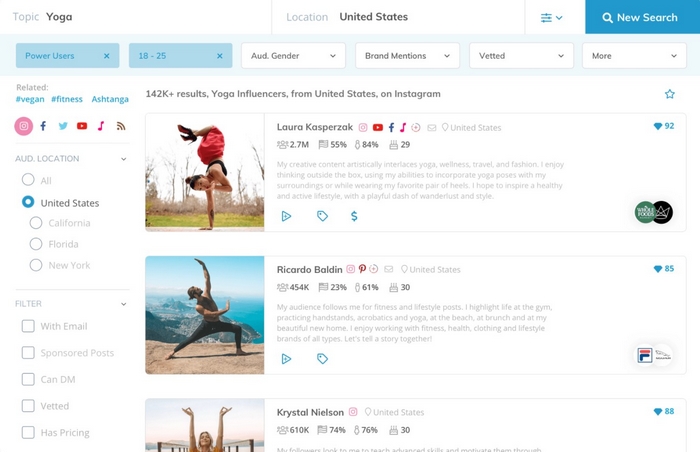The width and height of the screenshot is (700, 452).
Task: Expand the Brand Mentions dropdown
Action: tap(407, 56)
